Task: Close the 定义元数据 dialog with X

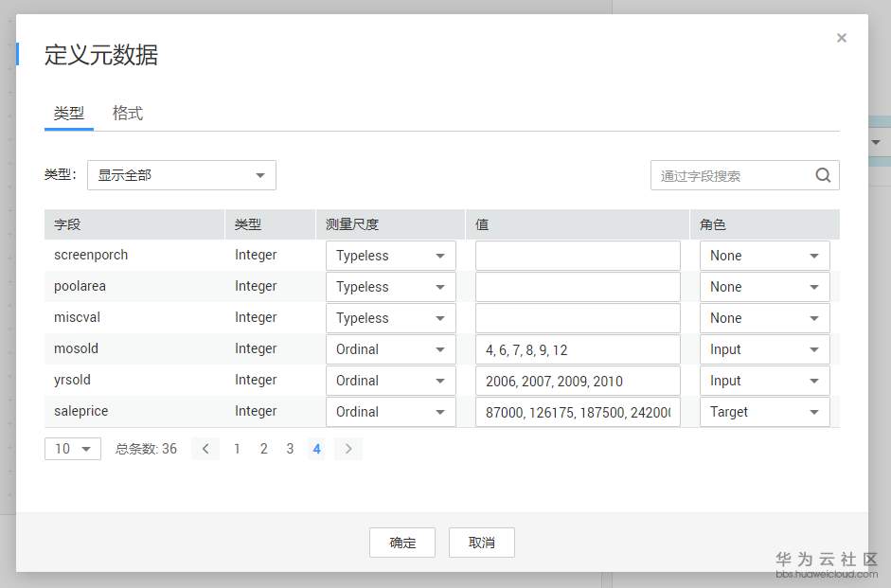Action: (x=842, y=38)
